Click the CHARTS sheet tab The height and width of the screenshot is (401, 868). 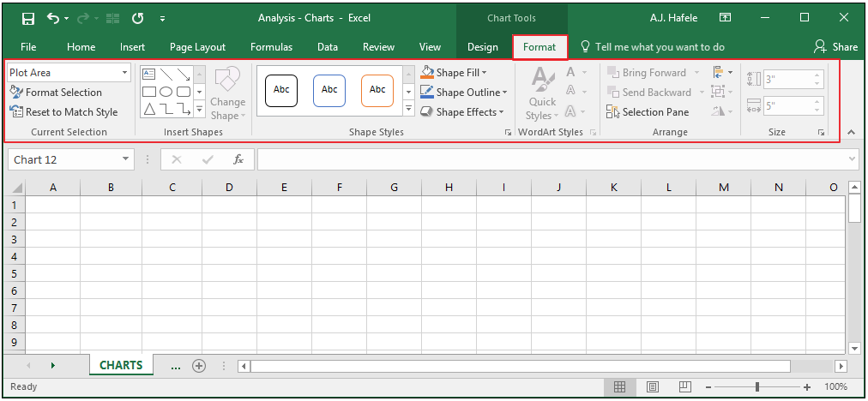[x=121, y=365]
